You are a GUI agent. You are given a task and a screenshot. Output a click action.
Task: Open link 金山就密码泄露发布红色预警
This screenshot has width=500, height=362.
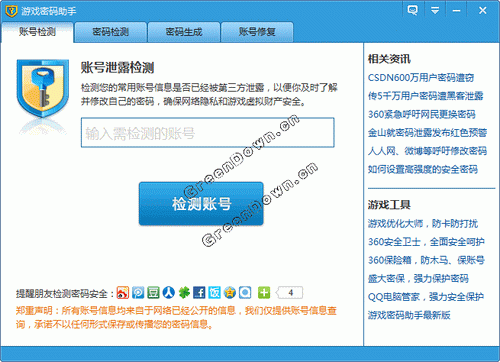[x=427, y=133]
